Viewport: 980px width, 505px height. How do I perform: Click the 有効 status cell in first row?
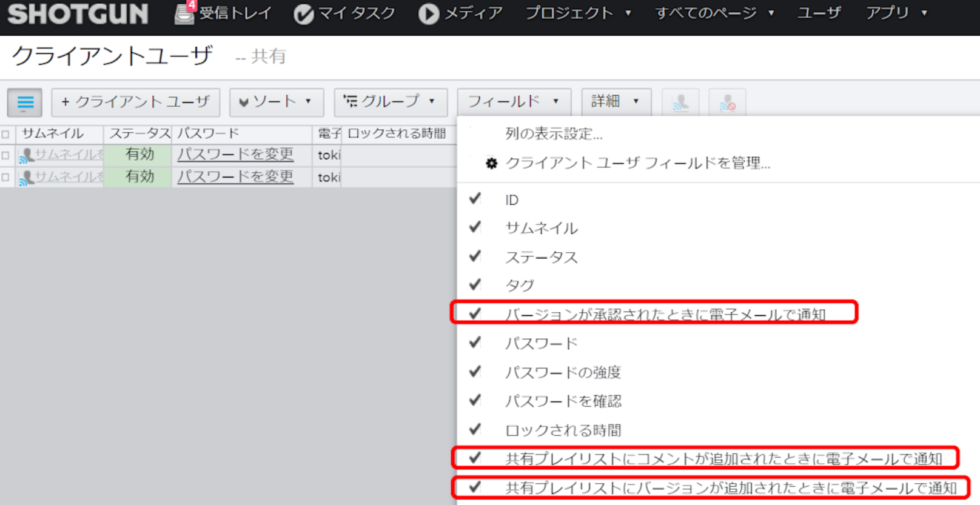click(x=138, y=155)
